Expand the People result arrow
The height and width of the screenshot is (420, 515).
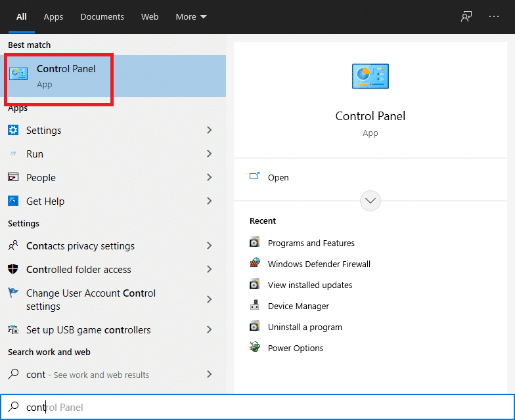coord(210,177)
